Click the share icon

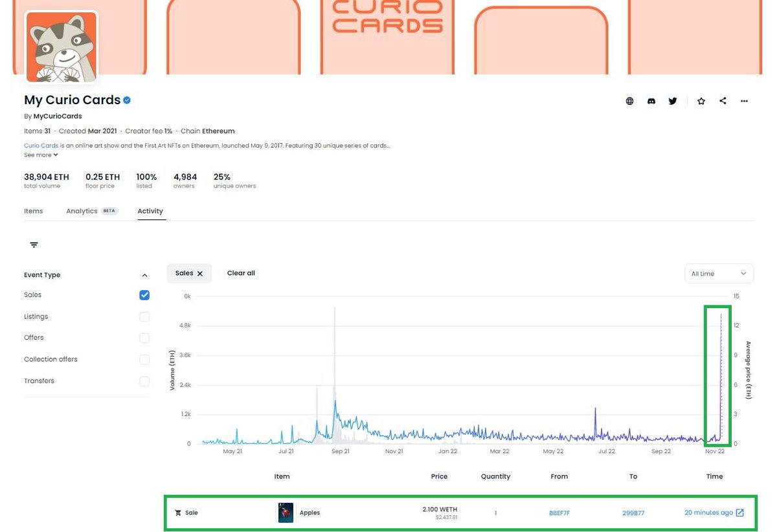pos(723,101)
